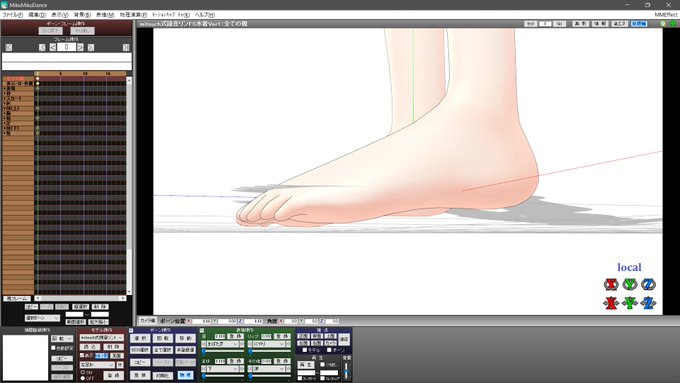Adjust the eye morph slider
Image resolution: width=680 pixels, height=383 pixels.
[x=222, y=351]
